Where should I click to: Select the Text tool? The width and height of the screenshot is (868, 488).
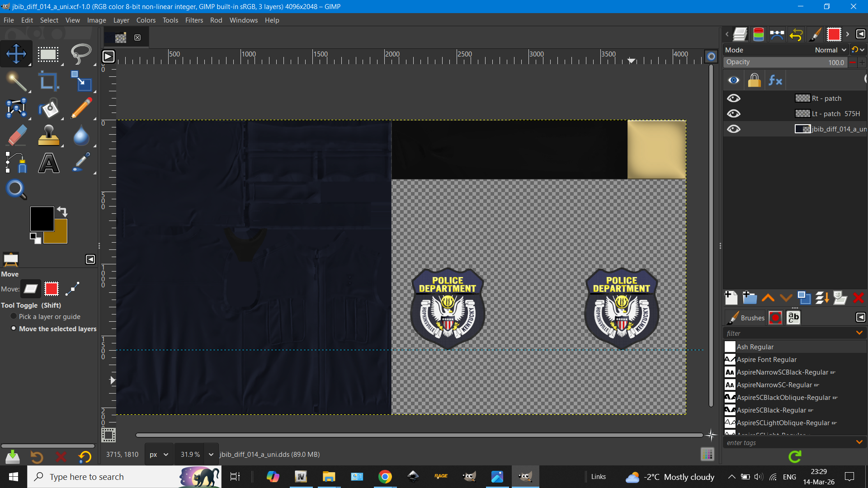click(48, 163)
